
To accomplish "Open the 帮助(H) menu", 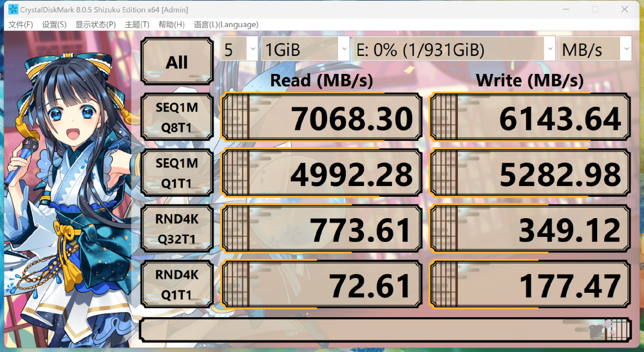I will click(x=171, y=24).
